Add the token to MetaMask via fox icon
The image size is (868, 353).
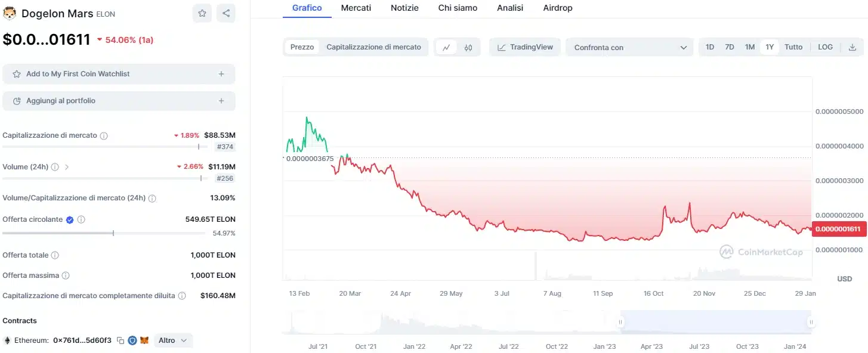144,340
